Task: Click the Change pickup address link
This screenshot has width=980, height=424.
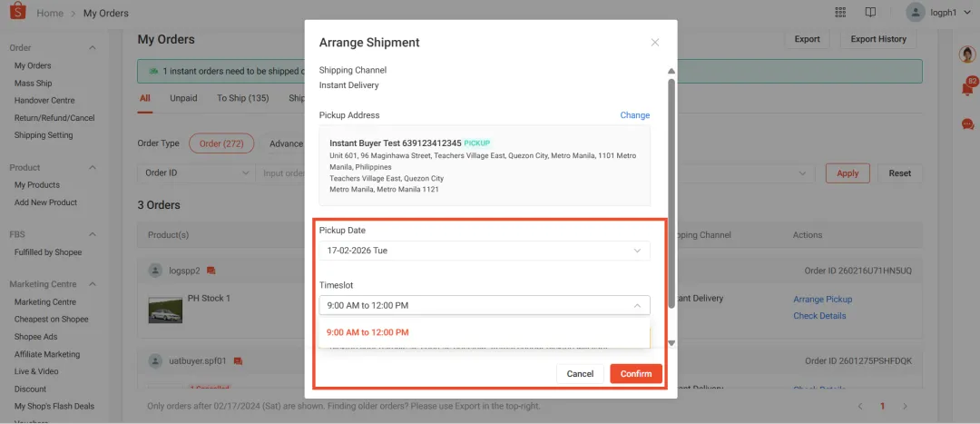Action: [635, 115]
